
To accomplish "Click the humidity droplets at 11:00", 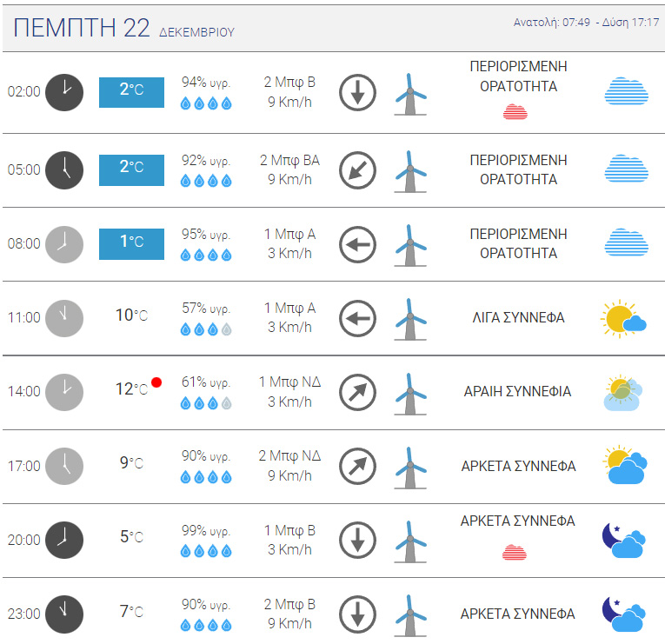I will [206, 329].
